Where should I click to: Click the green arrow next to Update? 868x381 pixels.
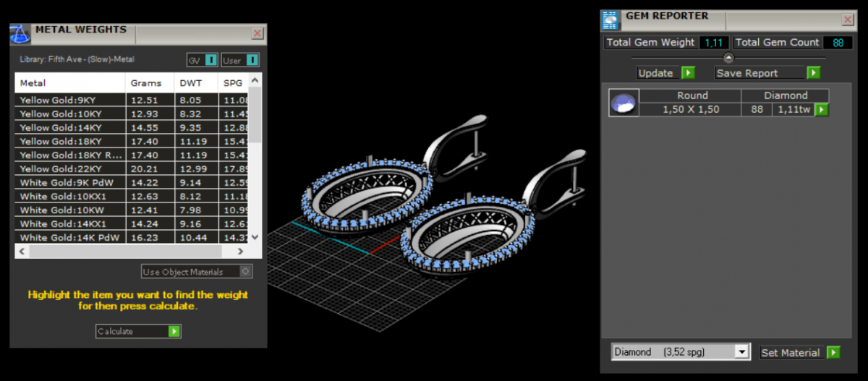(688, 73)
